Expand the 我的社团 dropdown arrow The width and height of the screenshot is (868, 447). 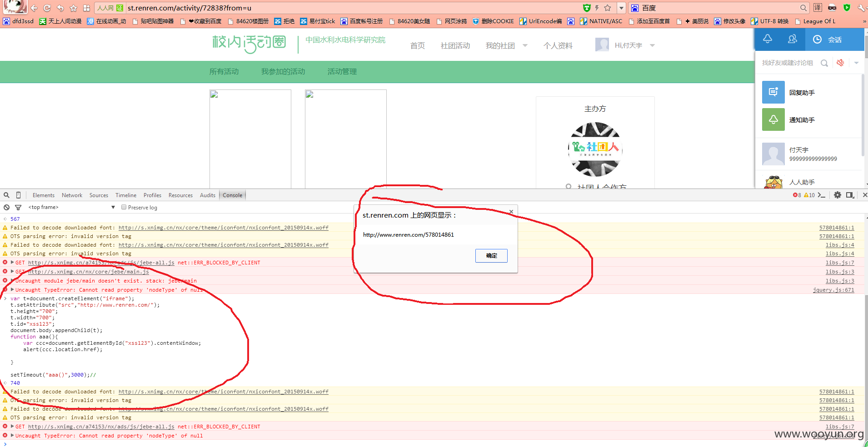(x=525, y=45)
